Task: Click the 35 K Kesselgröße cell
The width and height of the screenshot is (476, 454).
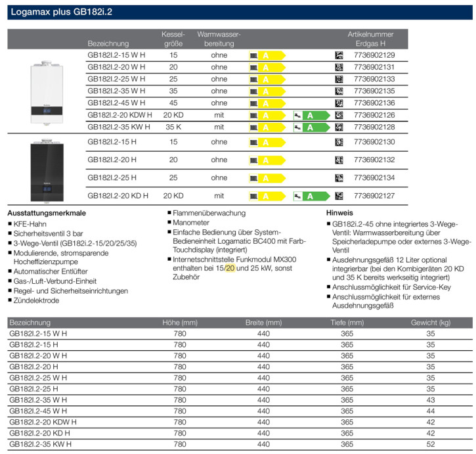Action: coord(173,127)
